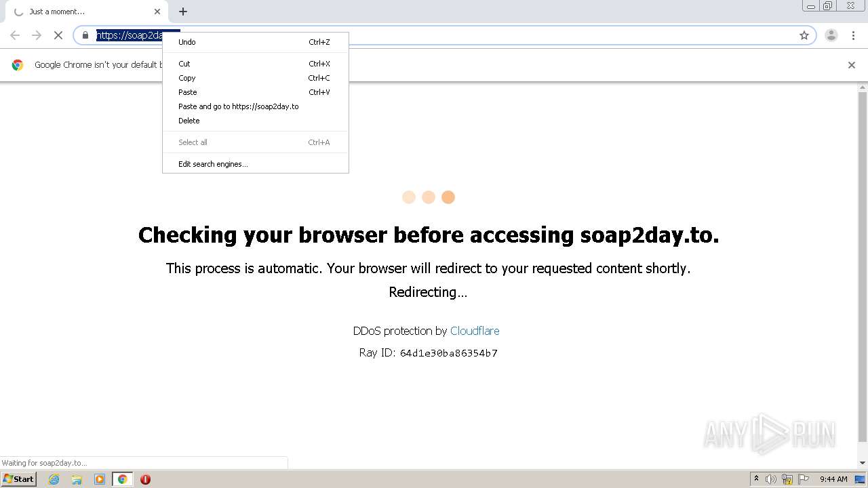Launch Internet Explorer from the taskbar
Screen dimensions: 868x488
54,479
